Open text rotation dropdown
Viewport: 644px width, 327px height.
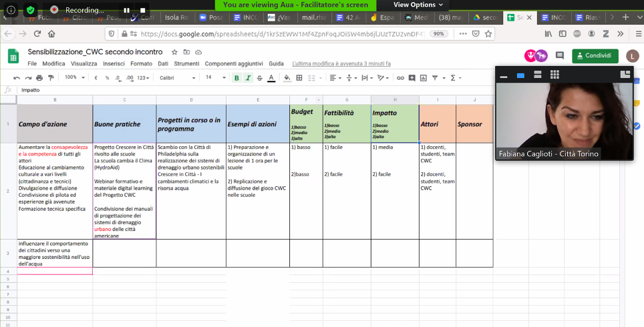click(x=383, y=77)
